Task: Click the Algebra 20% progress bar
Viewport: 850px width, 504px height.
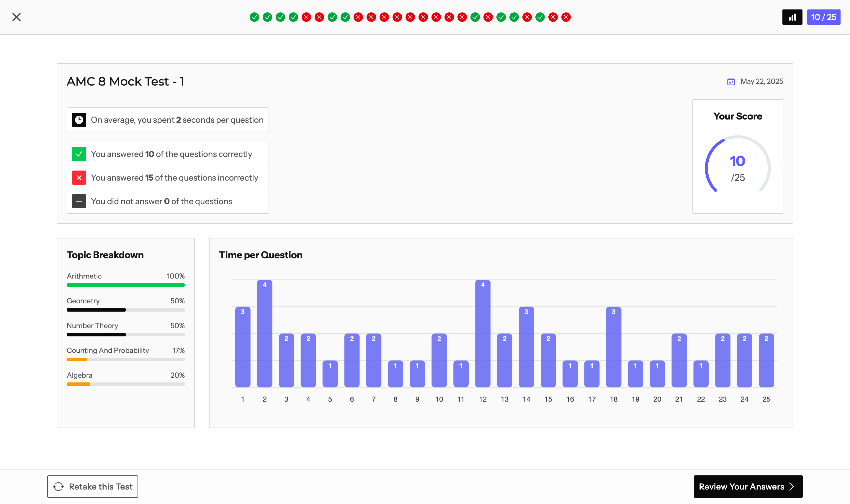Action: [126, 384]
